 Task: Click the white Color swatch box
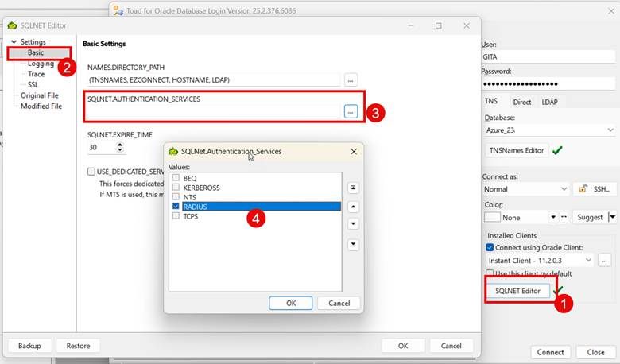492,217
